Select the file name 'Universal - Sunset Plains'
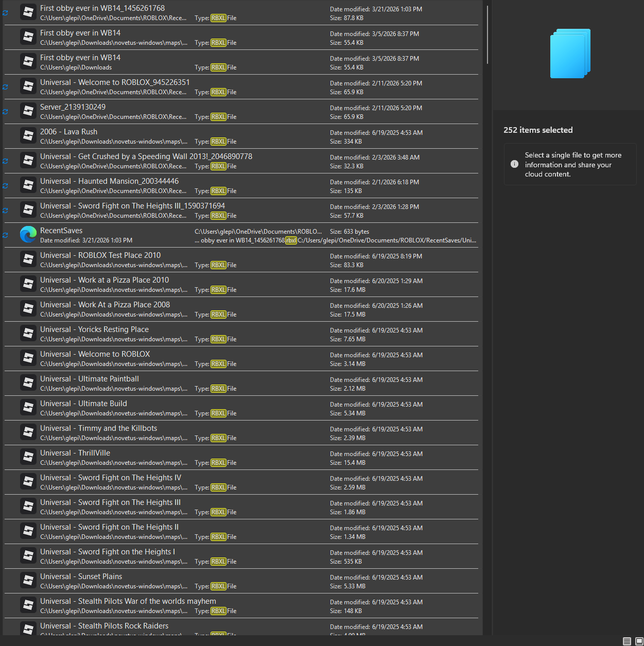The width and height of the screenshot is (644, 646). [81, 577]
